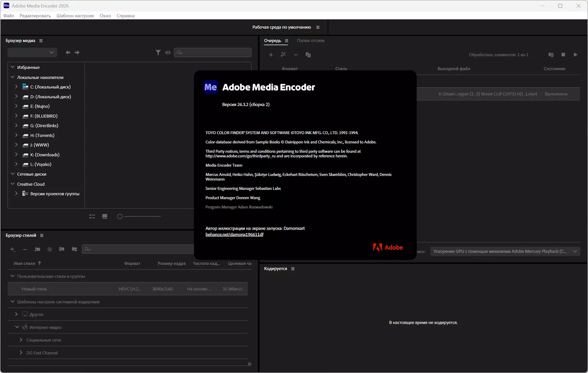Expand the Социальные сети group
588x373 pixels.
point(21,340)
